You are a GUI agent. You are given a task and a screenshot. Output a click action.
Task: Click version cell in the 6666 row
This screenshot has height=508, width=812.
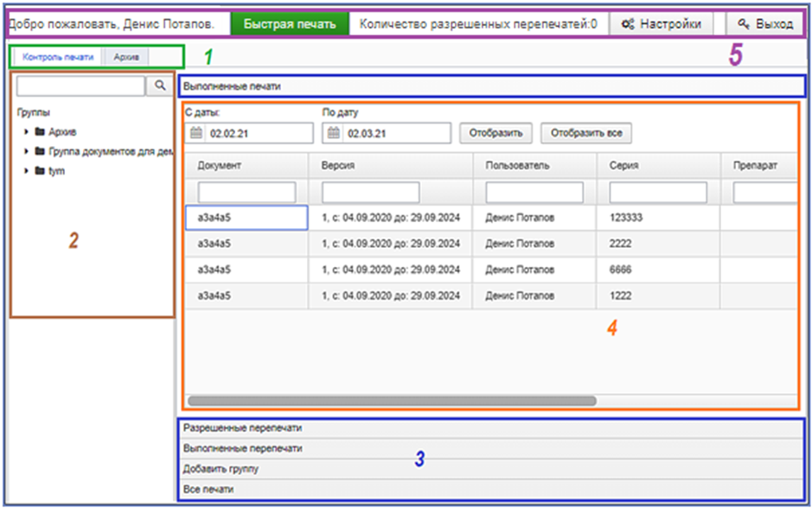(x=391, y=270)
